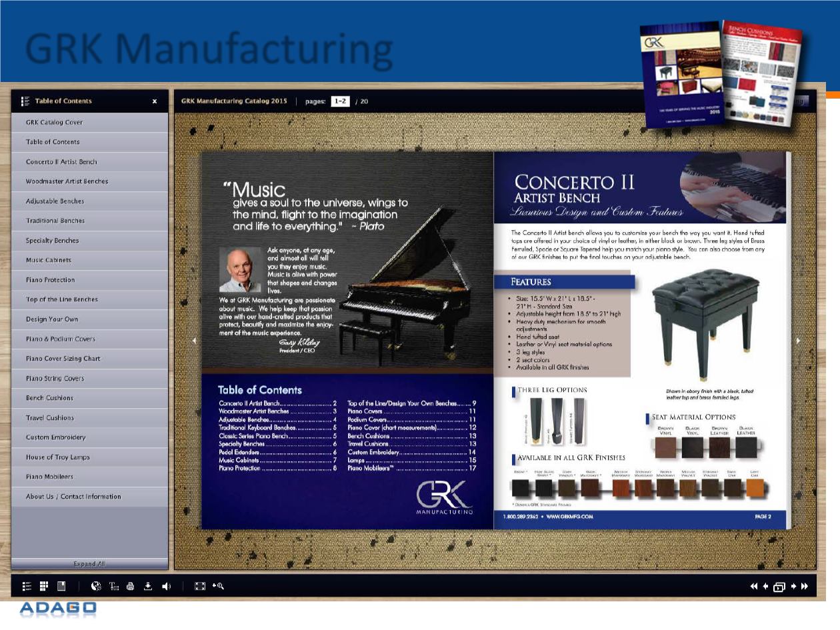Image resolution: width=840 pixels, height=630 pixels.
Task: Select the Black Vinyl seat material swatch
Action: [x=692, y=448]
